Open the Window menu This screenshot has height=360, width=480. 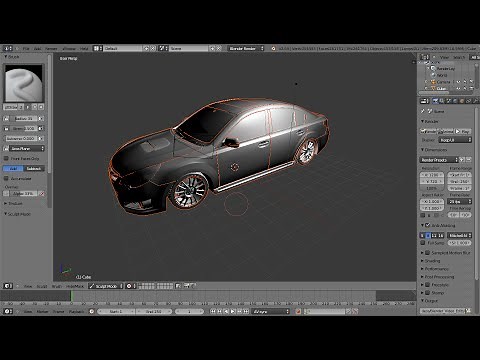(x=69, y=49)
